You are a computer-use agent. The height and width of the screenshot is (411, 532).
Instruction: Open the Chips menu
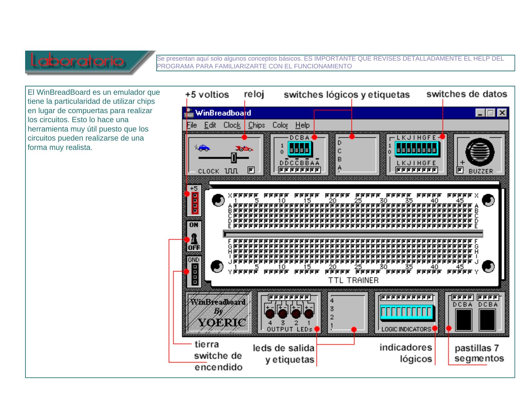coord(256,125)
